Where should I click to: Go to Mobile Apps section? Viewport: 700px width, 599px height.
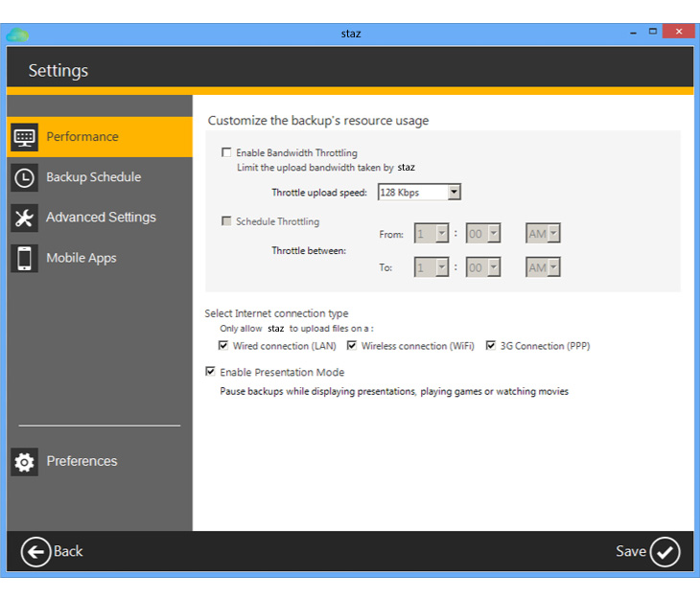coord(82,258)
